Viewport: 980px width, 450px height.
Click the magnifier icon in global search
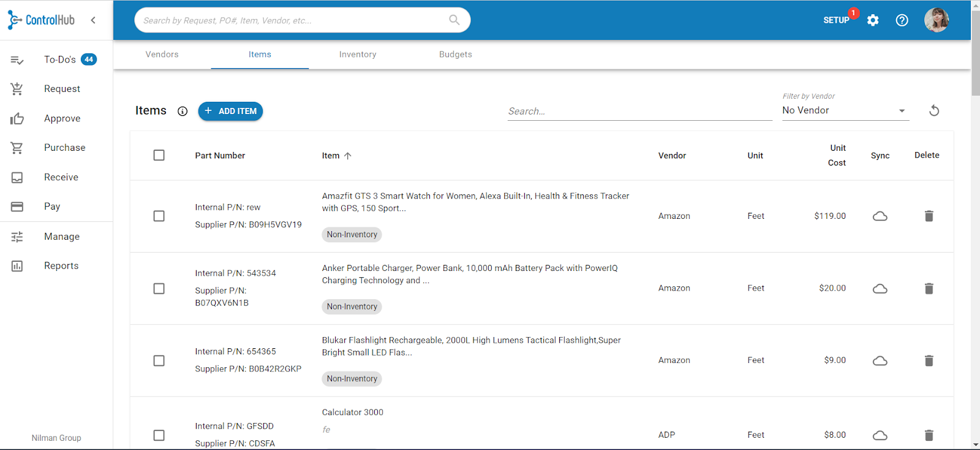454,20
